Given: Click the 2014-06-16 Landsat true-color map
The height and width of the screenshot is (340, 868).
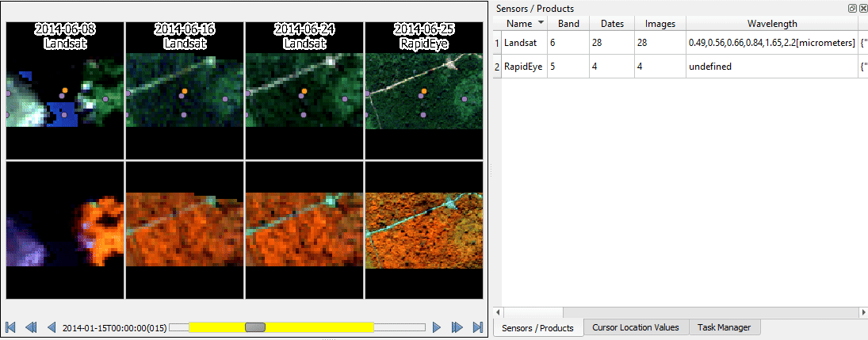Looking at the screenshot, I should [x=185, y=91].
